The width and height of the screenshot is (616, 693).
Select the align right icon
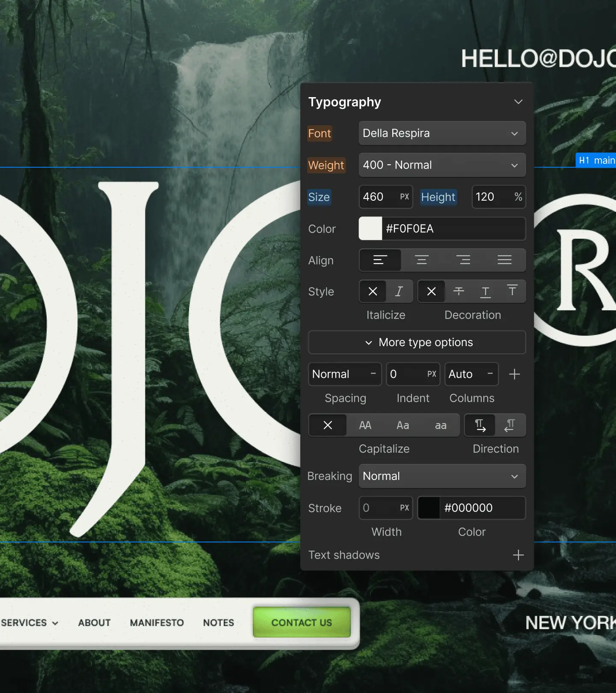point(463,260)
